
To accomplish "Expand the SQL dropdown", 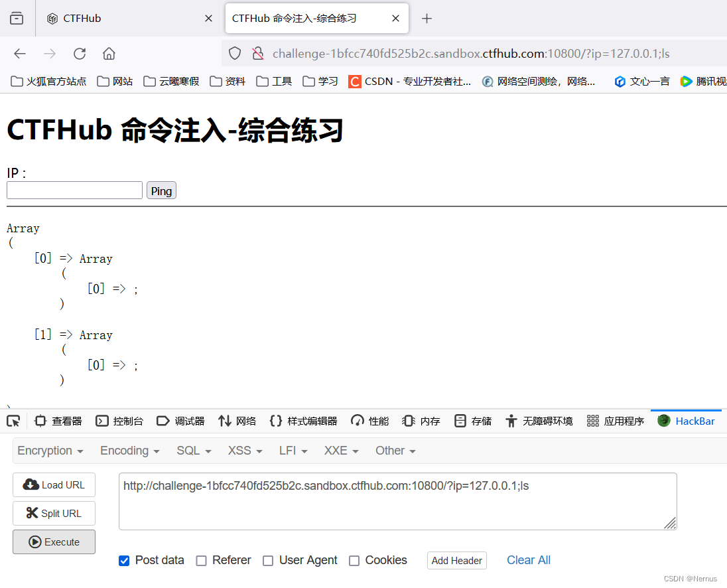I will tap(194, 451).
